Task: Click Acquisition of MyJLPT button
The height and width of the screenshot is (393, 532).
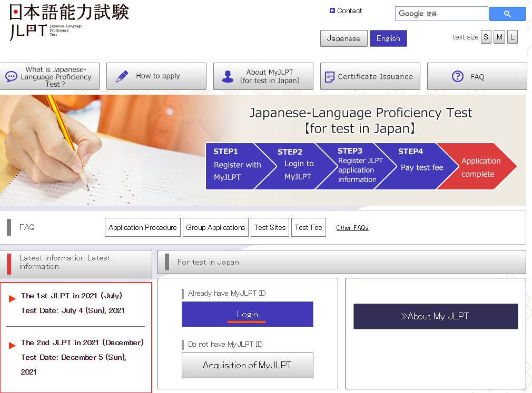Action: [x=247, y=365]
